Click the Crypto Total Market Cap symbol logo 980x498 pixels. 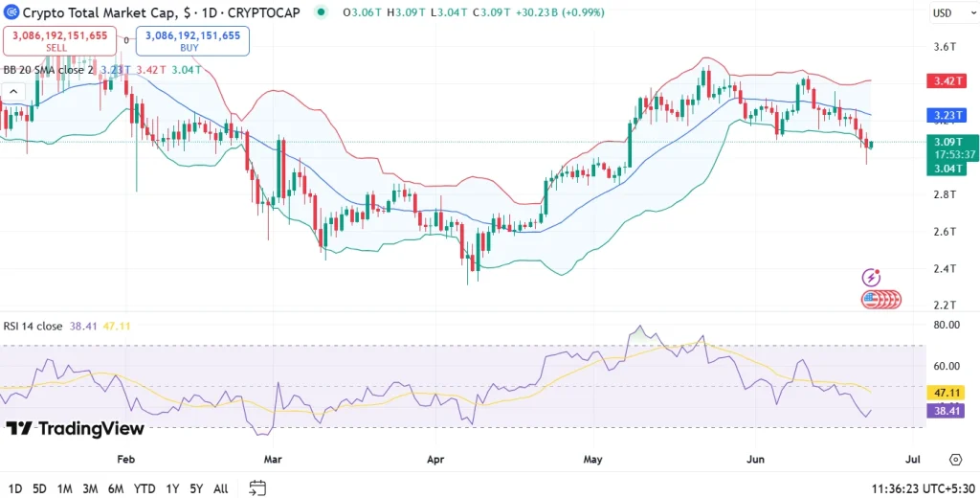[x=11, y=12]
